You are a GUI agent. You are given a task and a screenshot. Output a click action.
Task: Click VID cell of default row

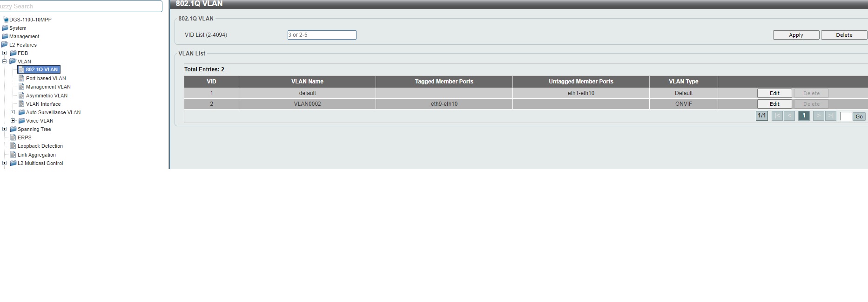211,93
